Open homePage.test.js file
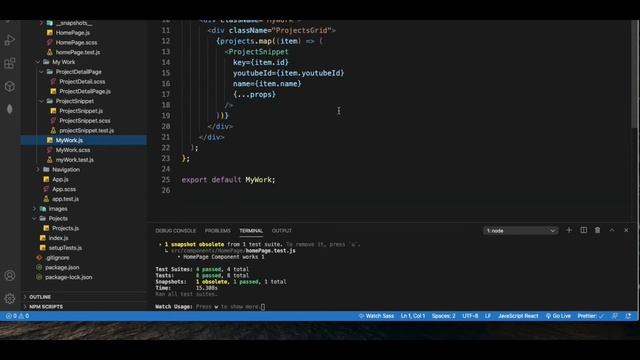Image resolution: width=640 pixels, height=360 pixels. click(78, 52)
